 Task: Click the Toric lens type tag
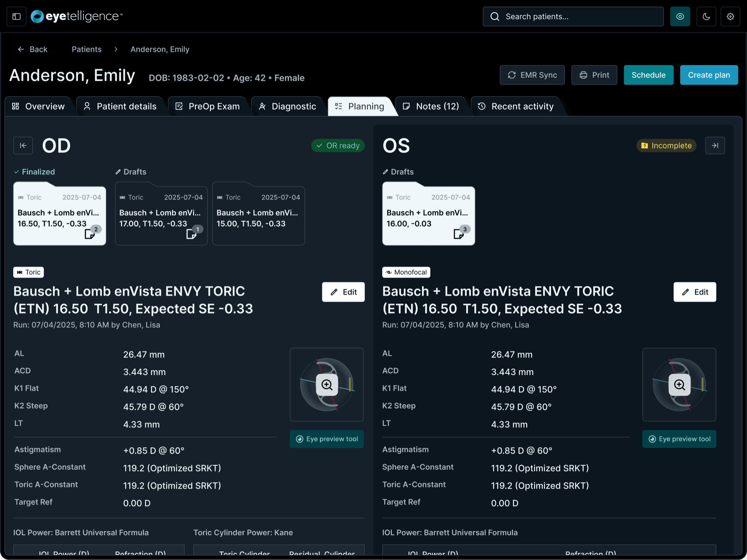[29, 272]
